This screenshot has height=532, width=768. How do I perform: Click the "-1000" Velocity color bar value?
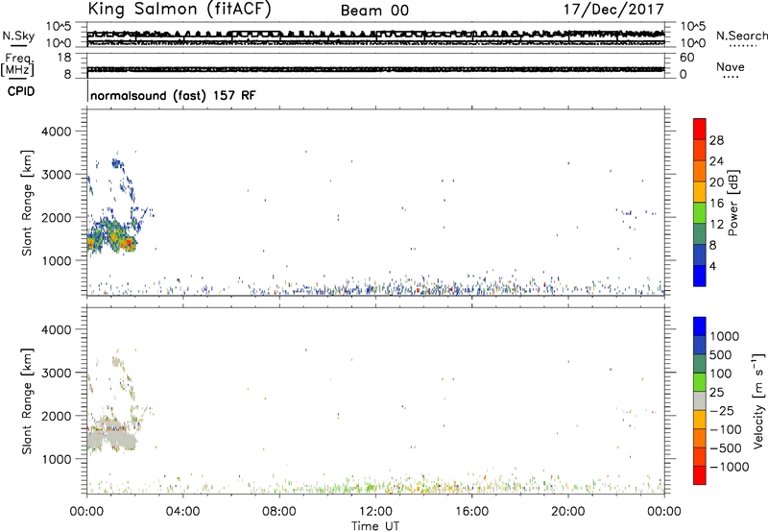[x=730, y=467]
